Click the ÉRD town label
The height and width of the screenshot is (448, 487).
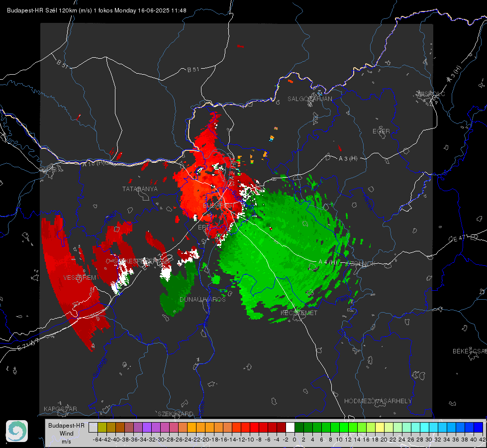coord(204,227)
